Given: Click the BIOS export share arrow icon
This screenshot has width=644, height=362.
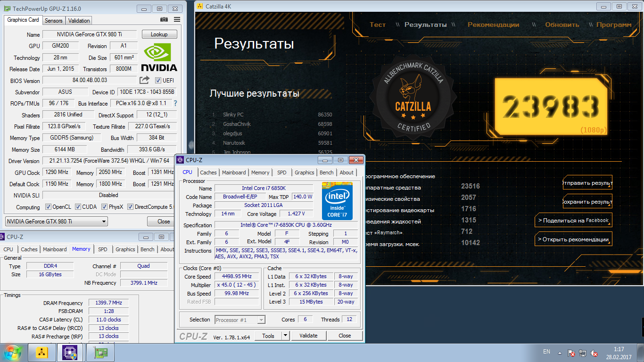Looking at the screenshot, I should click(144, 80).
